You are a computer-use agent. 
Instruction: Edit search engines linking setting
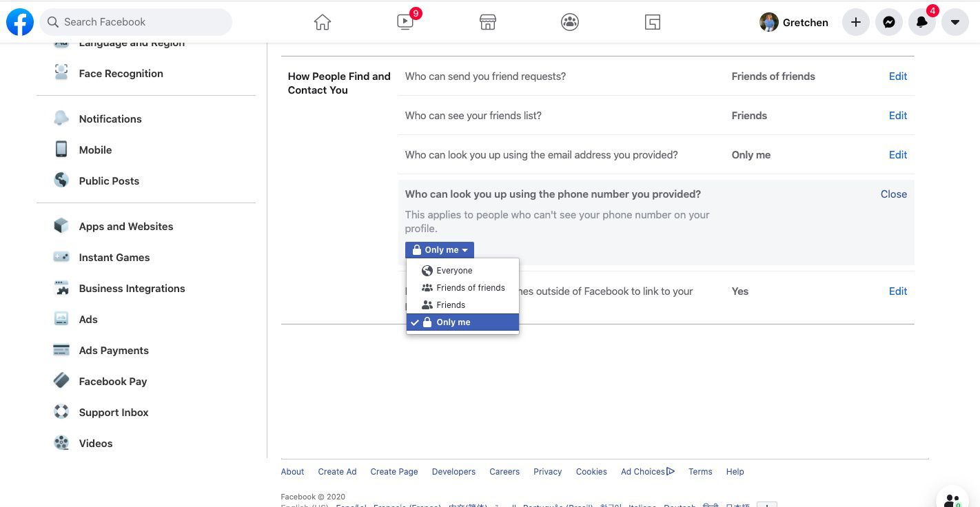pos(897,291)
